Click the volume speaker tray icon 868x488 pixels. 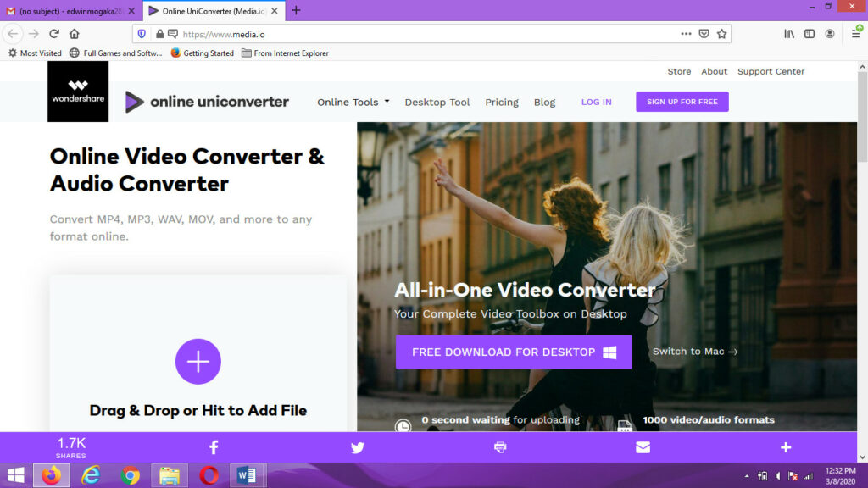[778, 476]
